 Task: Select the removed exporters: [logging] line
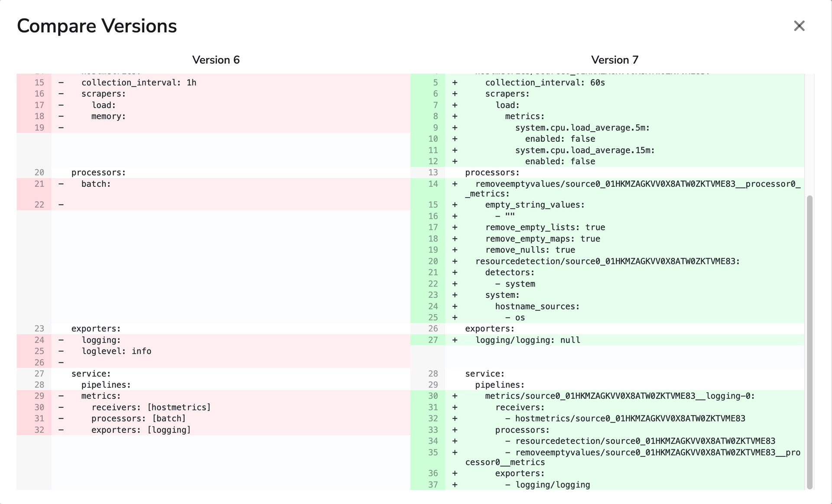pyautogui.click(x=141, y=429)
